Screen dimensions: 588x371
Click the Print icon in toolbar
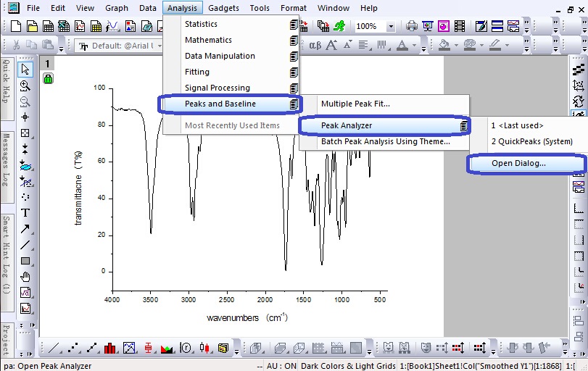413,27
